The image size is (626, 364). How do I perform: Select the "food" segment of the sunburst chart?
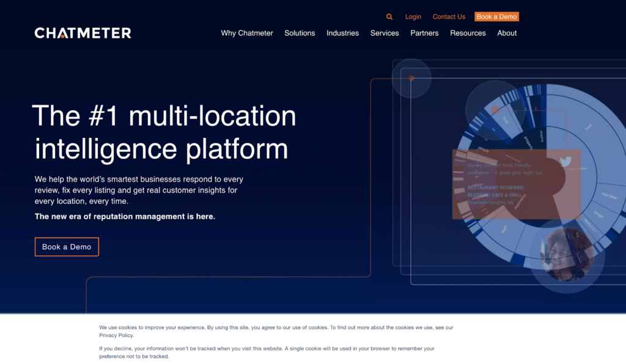(588, 127)
